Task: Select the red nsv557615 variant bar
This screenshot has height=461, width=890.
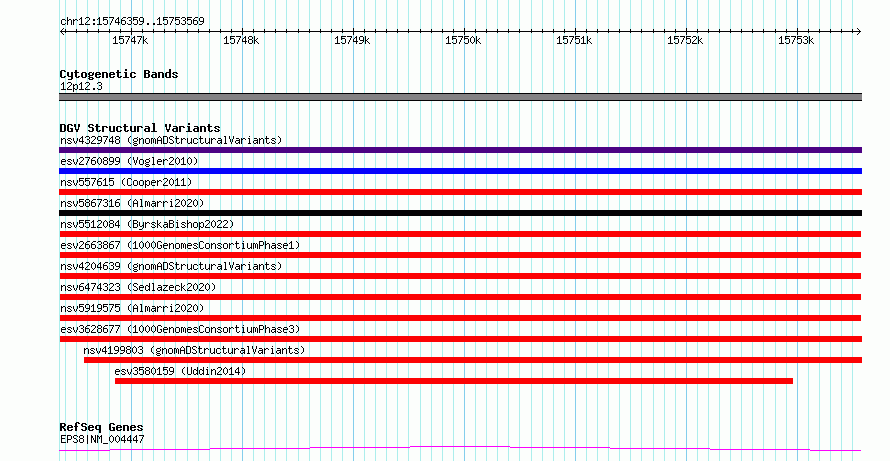Action: pyautogui.click(x=460, y=192)
